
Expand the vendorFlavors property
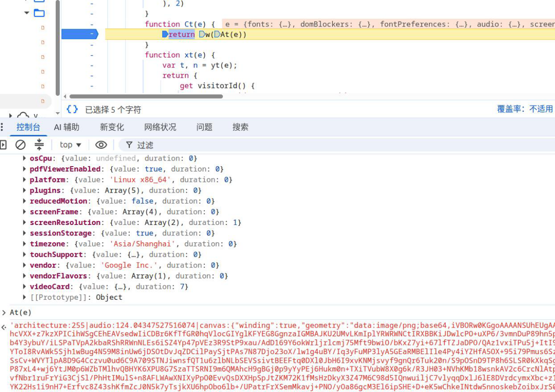(24, 276)
